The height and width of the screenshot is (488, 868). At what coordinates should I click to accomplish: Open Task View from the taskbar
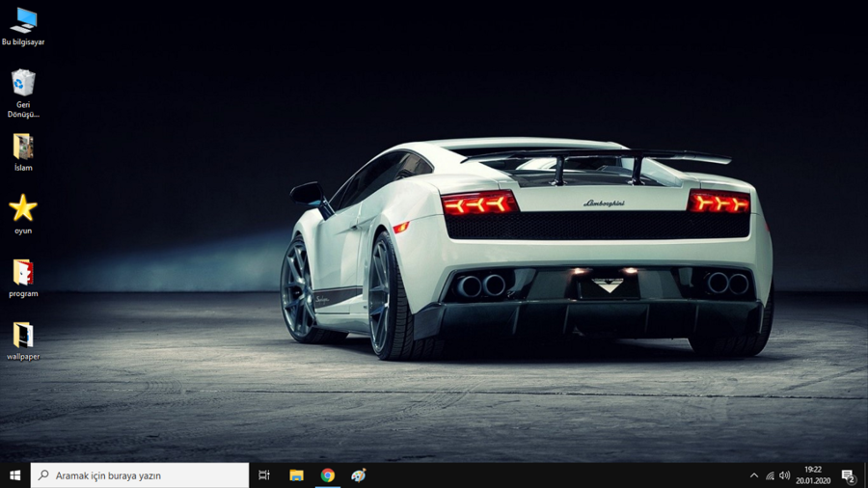tap(264, 475)
